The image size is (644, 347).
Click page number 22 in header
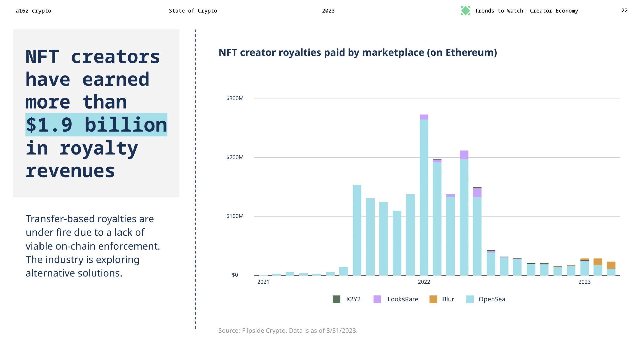click(x=624, y=11)
